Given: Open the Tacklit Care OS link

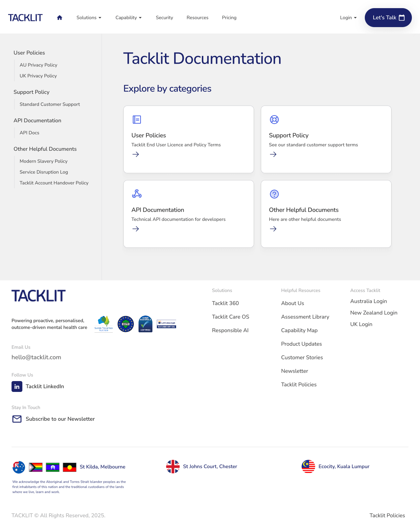Looking at the screenshot, I should [231, 317].
